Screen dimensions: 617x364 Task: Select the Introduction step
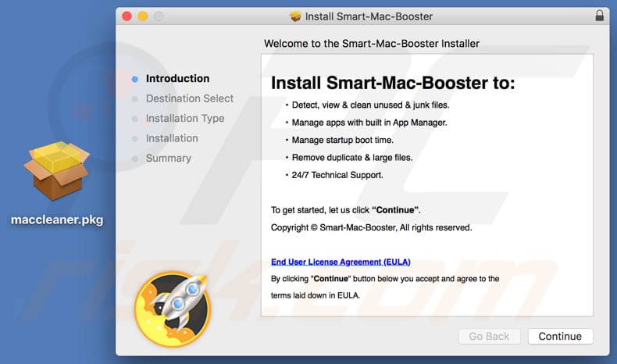click(177, 78)
